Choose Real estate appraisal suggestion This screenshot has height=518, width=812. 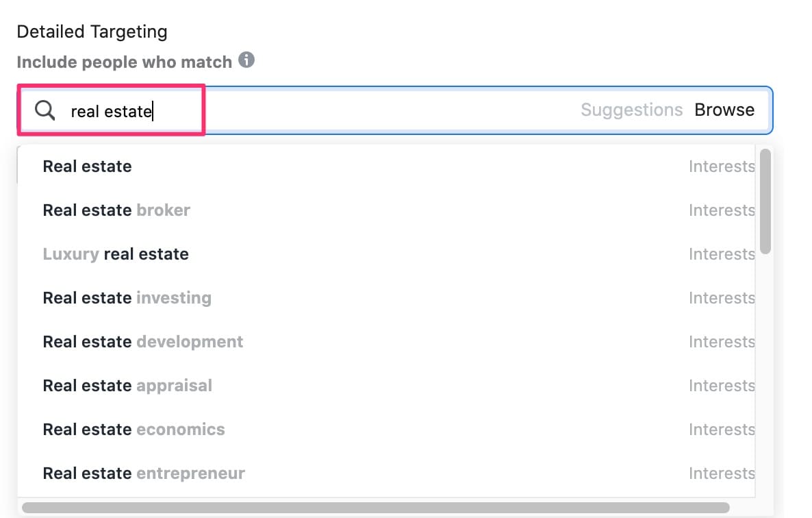click(x=386, y=385)
